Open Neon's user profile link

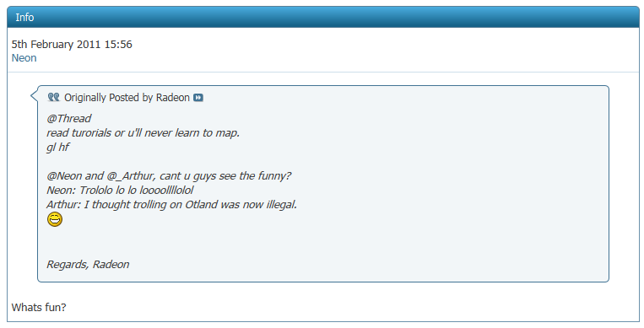[24, 58]
